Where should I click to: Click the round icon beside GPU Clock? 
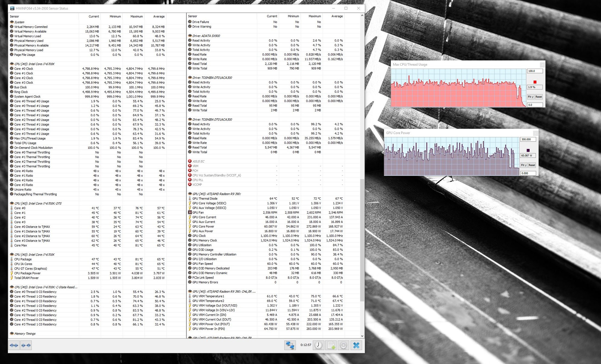pyautogui.click(x=190, y=236)
